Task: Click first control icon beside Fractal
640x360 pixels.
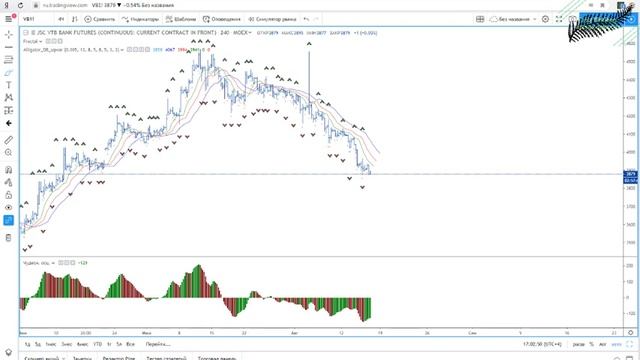Action: [48, 41]
